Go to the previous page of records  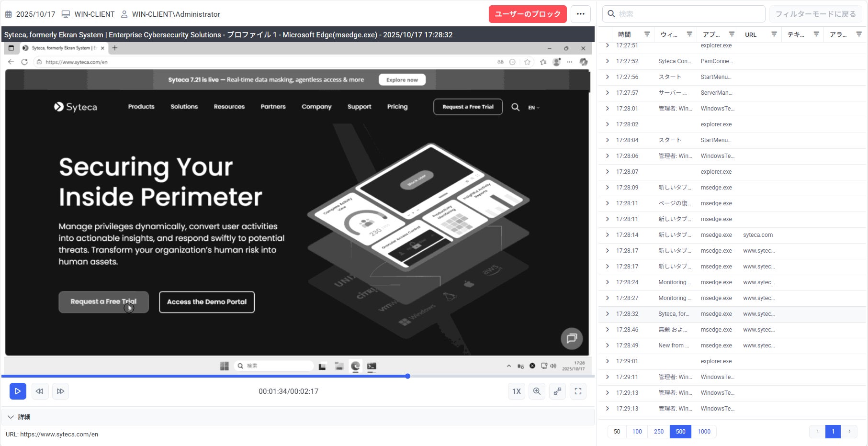click(x=817, y=431)
